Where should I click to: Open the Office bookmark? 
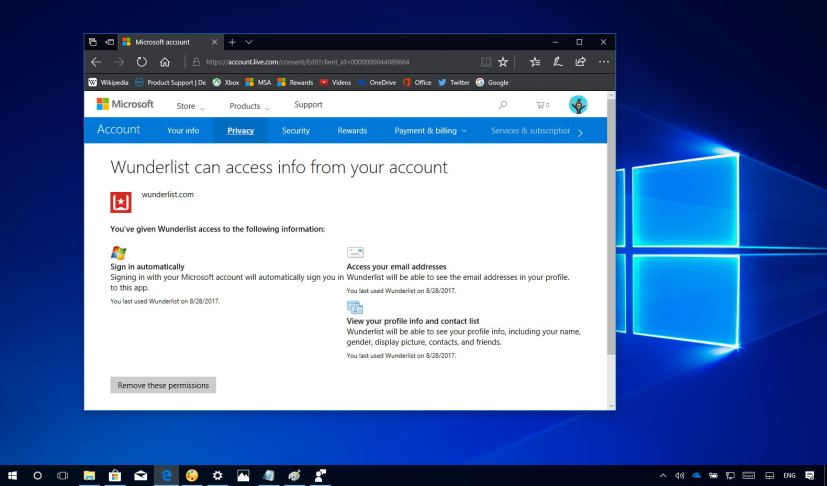(x=417, y=82)
